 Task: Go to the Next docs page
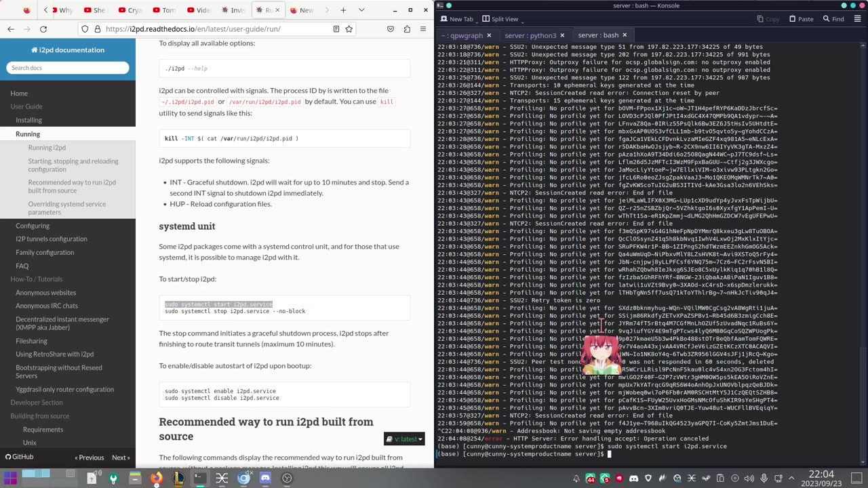pyautogui.click(x=121, y=457)
